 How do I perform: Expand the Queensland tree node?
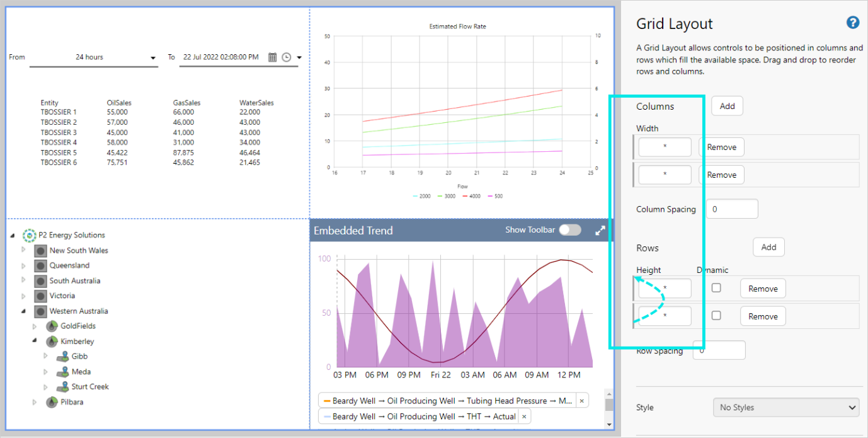[x=24, y=265]
